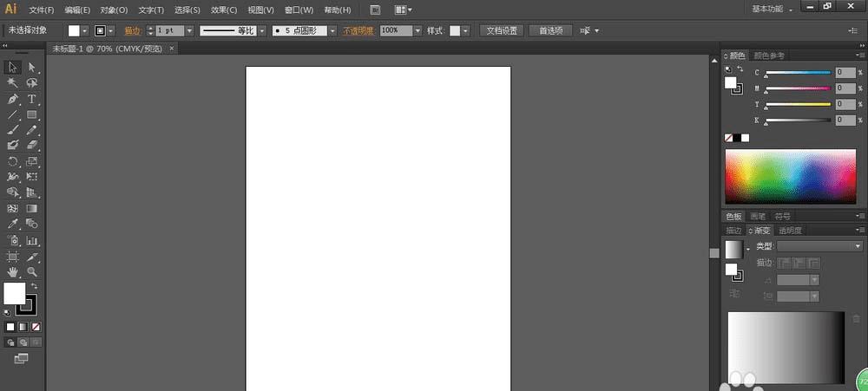
Task: Click the color spectrum bar in 颜色 panel
Action: point(790,178)
